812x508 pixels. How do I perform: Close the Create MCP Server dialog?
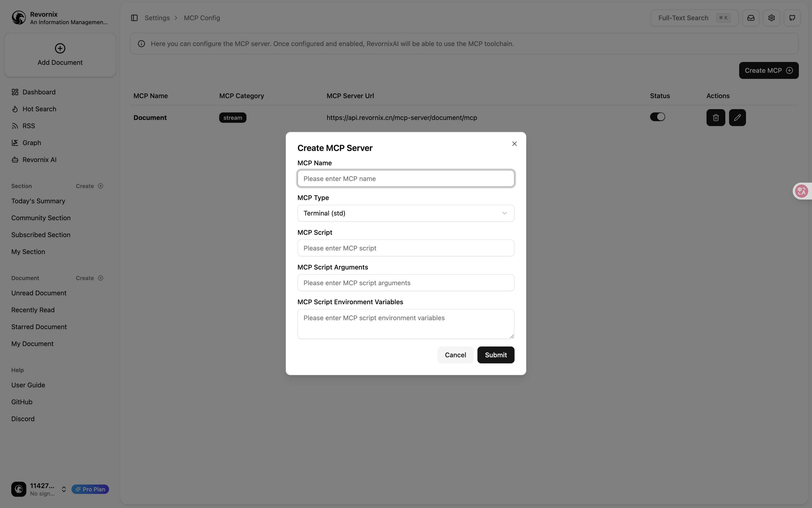(x=514, y=144)
